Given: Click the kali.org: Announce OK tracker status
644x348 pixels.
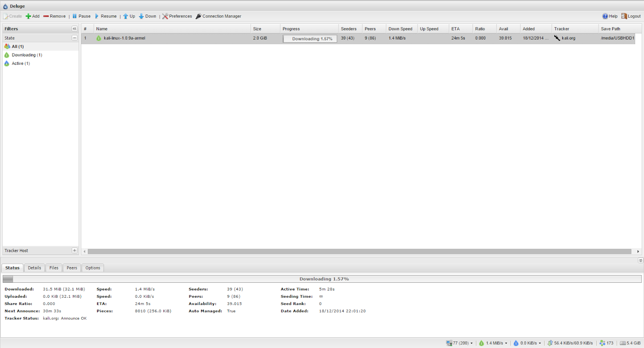Looking at the screenshot, I should (x=65, y=318).
